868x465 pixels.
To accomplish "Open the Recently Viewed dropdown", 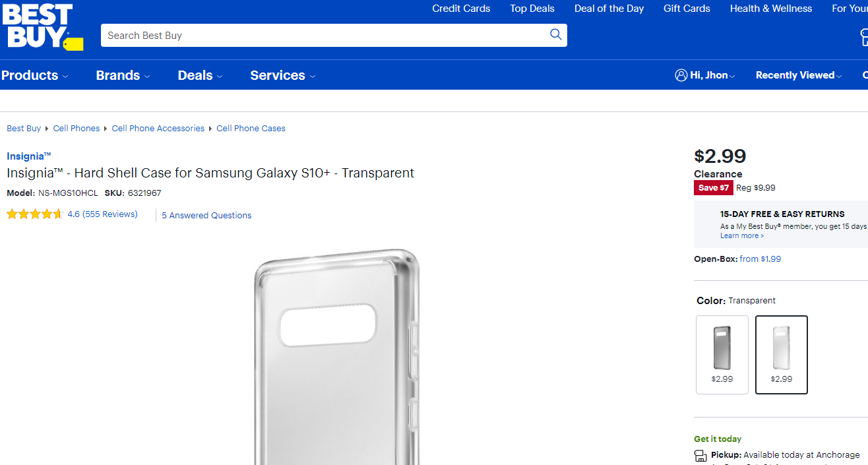I will point(798,75).
